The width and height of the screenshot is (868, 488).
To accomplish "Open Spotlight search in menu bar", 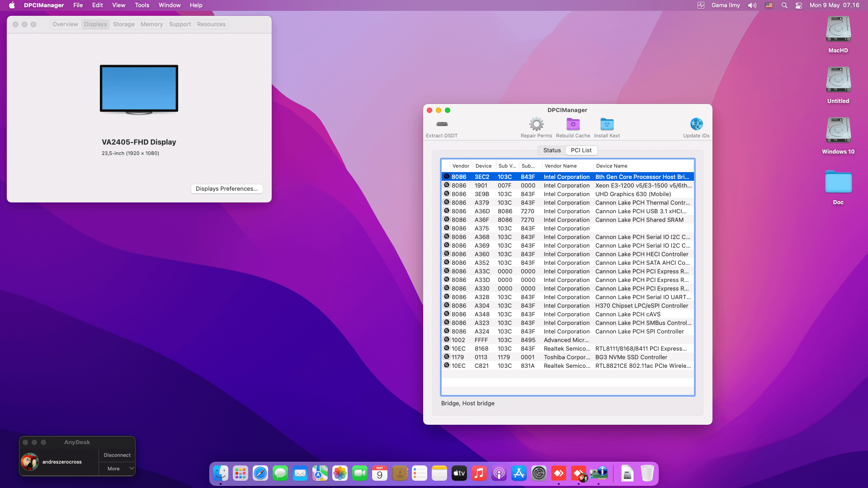I will tap(784, 5).
